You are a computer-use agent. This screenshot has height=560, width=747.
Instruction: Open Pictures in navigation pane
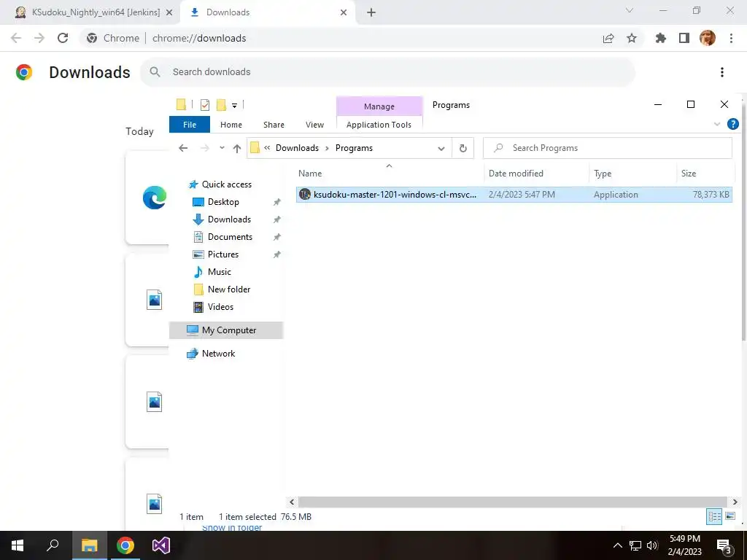click(222, 254)
